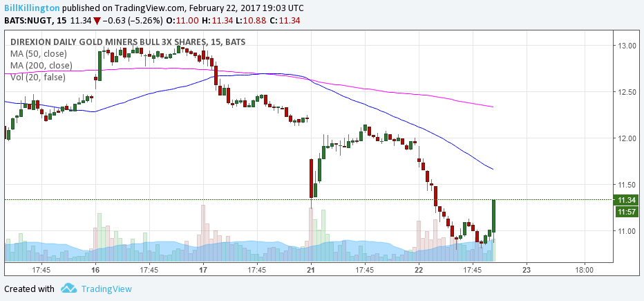Screen dimensions: 644x301
Task: Click date label 21 on time axis
Action: [312, 270]
